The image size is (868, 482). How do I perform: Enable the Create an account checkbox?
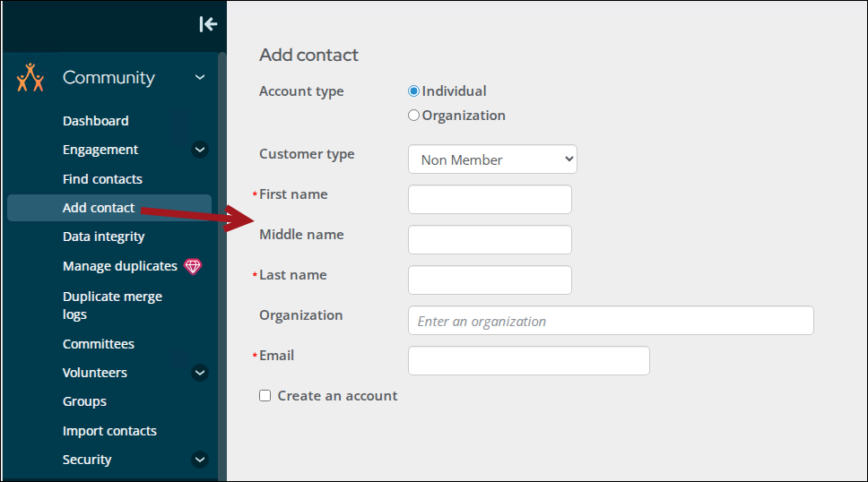(x=265, y=396)
